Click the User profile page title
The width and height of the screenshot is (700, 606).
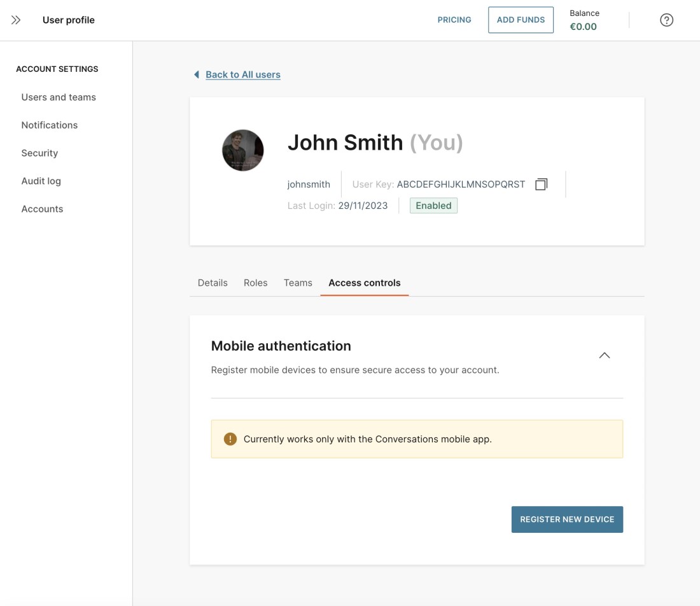[x=68, y=20]
